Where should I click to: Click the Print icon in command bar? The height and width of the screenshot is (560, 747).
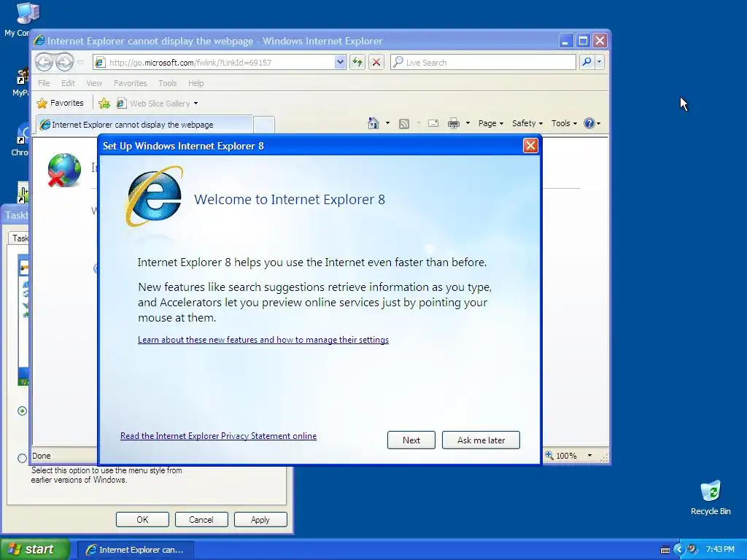coord(454,124)
